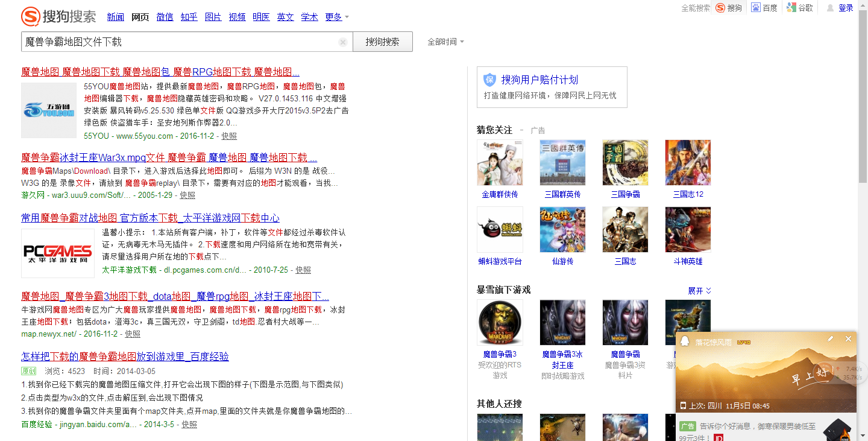The height and width of the screenshot is (441, 868).
Task: Switch to the 新闻 tab
Action: pos(116,17)
